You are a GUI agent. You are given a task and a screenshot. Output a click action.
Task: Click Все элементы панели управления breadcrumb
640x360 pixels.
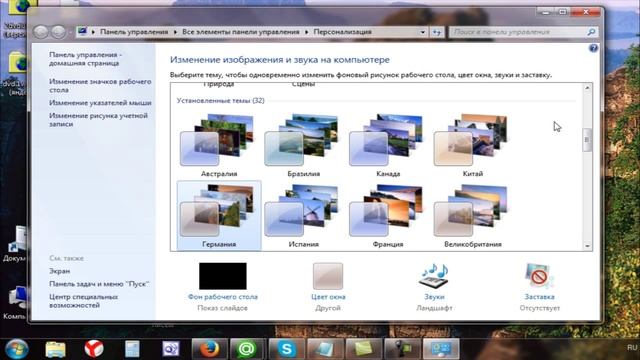point(241,32)
